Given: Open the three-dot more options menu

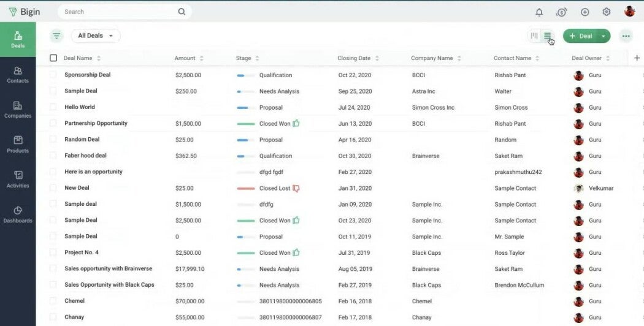Looking at the screenshot, I should (x=626, y=36).
